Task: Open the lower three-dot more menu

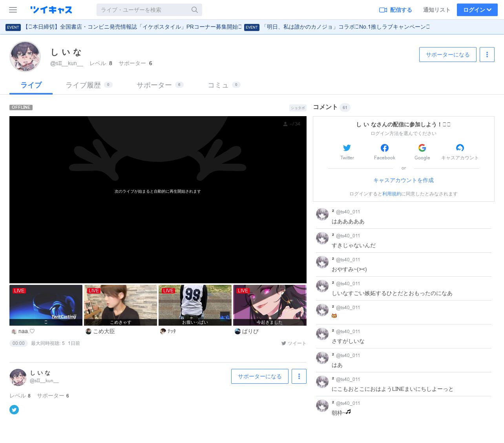Action: [299, 376]
